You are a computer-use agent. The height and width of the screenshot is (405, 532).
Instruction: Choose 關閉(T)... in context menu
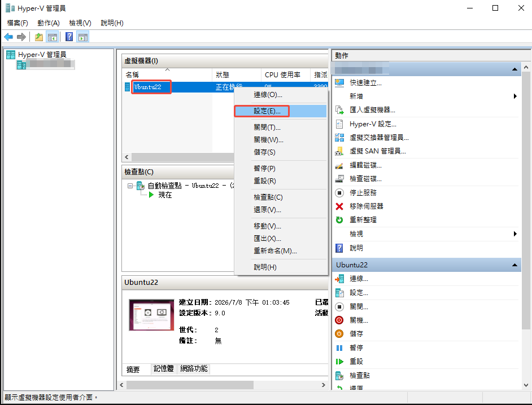pos(281,127)
